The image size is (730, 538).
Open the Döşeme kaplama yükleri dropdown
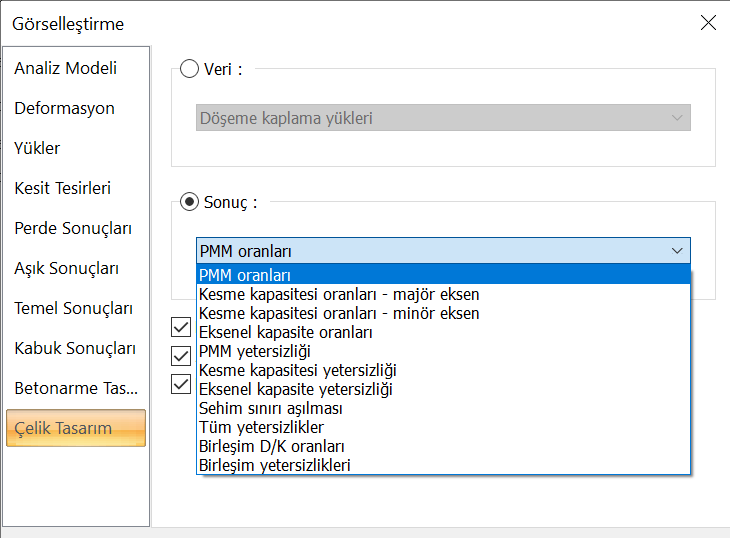(x=443, y=118)
